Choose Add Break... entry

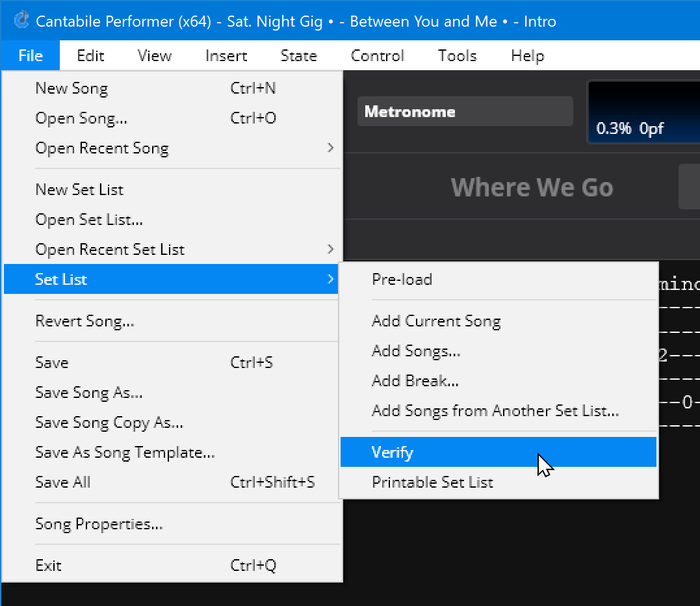pos(499,381)
